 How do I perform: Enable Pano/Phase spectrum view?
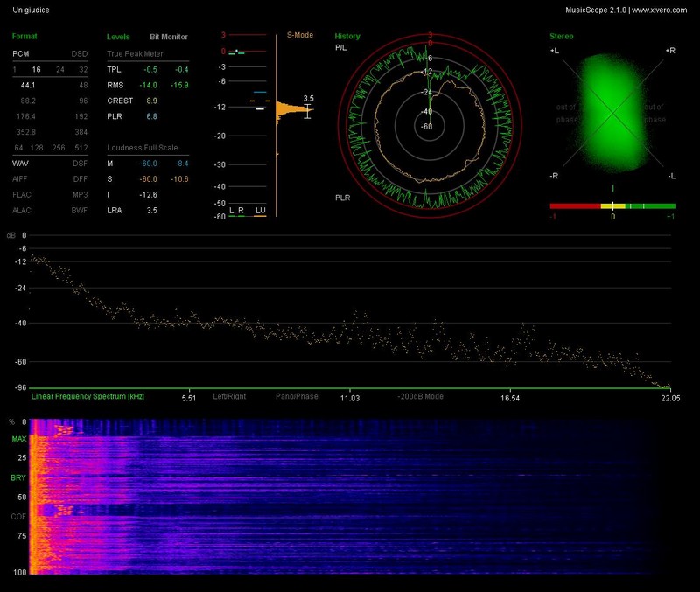tap(297, 396)
